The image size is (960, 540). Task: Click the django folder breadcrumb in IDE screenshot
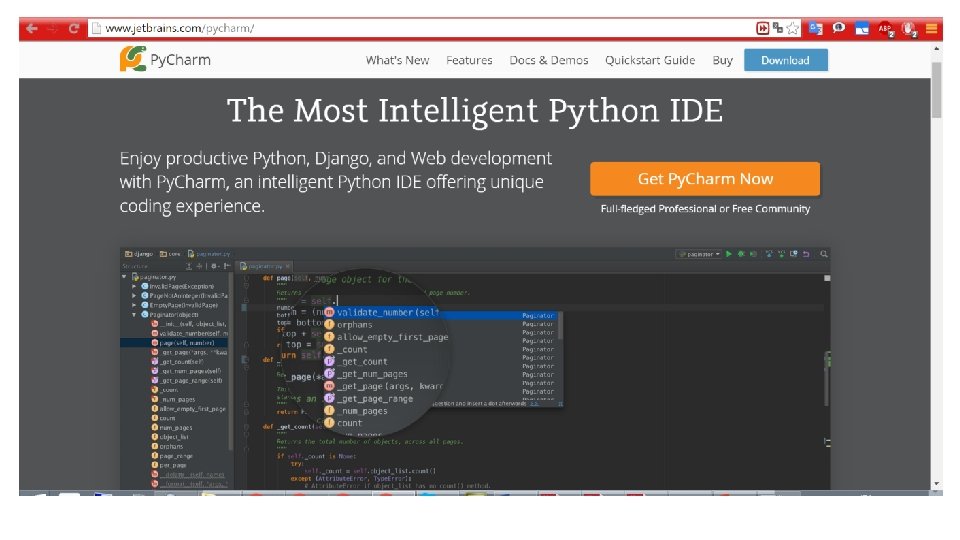tap(139, 253)
